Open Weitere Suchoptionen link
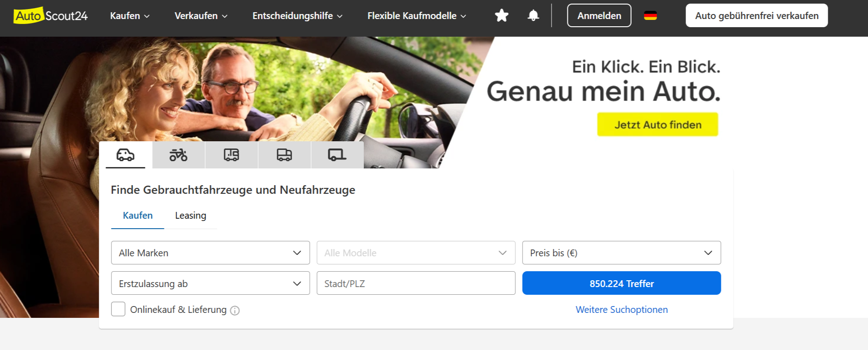 point(622,310)
